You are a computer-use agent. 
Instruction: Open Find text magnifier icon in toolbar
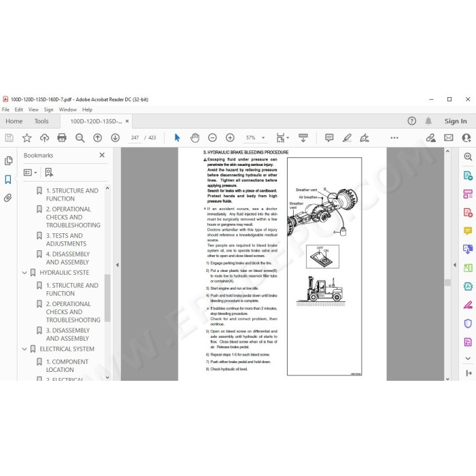click(x=80, y=138)
